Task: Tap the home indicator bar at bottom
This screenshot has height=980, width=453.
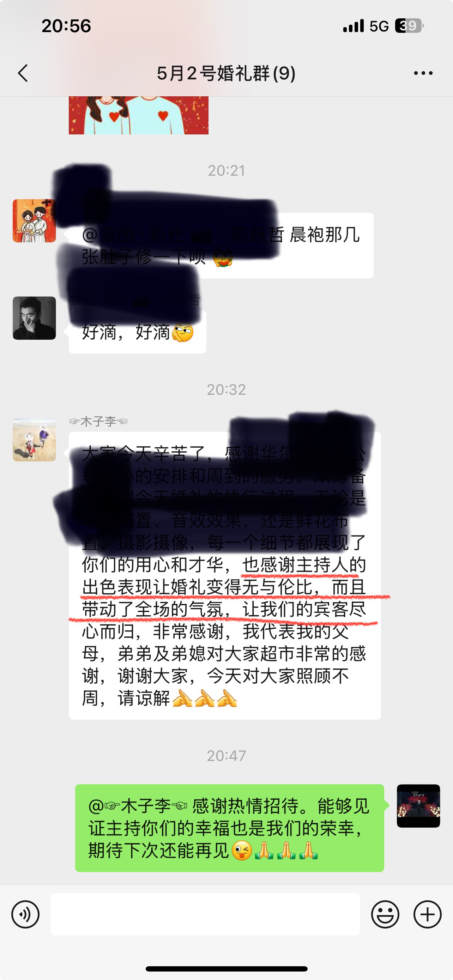Action: point(226,969)
